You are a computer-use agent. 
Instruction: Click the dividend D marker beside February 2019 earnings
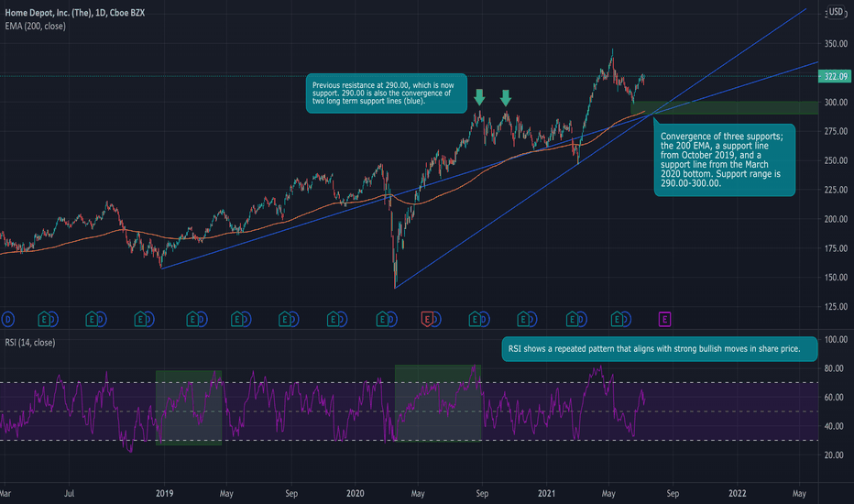click(x=201, y=319)
